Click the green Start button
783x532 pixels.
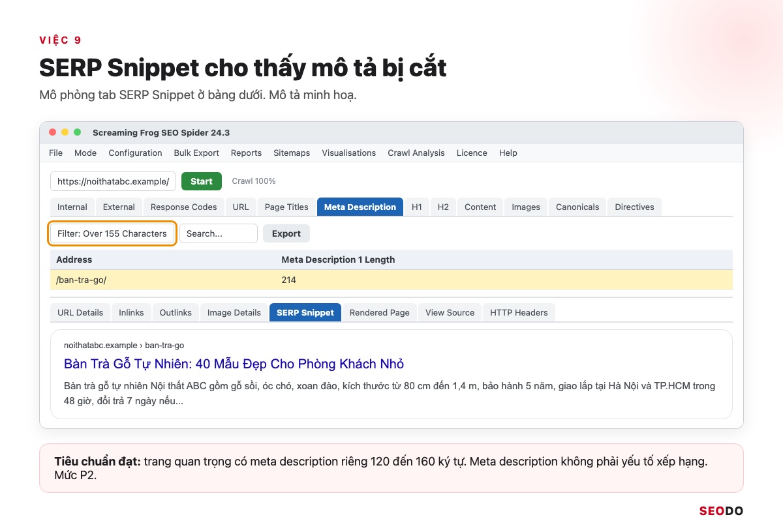pos(202,181)
